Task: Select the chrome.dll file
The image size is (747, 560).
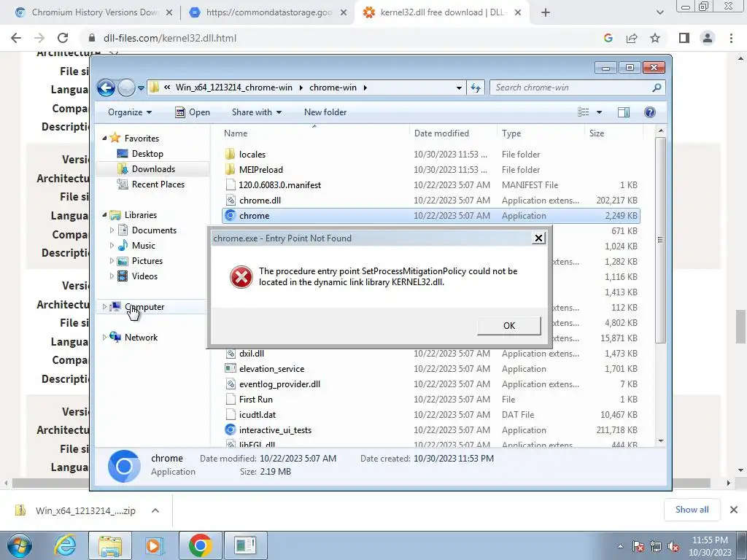Action: point(260,201)
